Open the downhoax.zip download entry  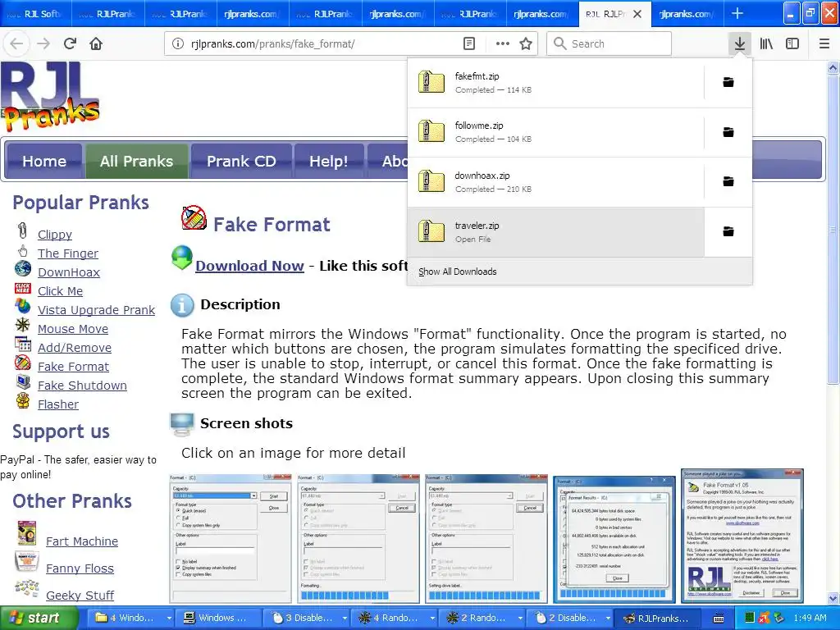tap(555, 182)
